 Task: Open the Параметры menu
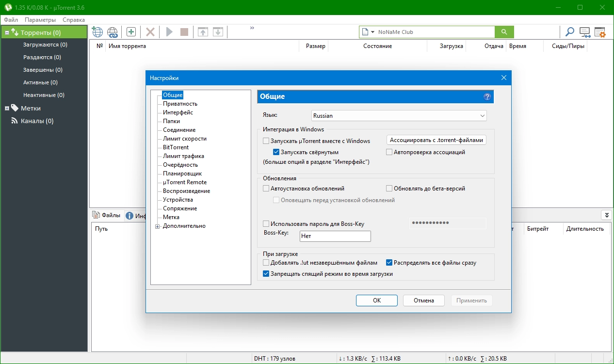tap(40, 20)
